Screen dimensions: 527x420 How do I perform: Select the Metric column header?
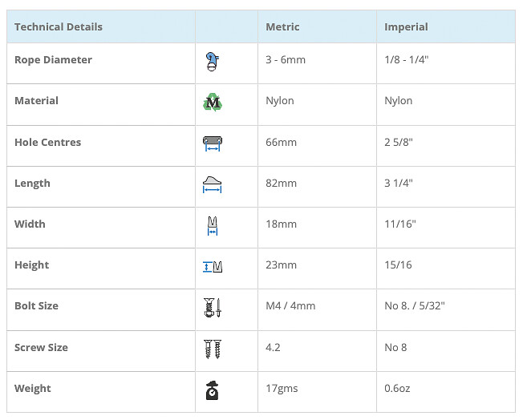coord(282,26)
